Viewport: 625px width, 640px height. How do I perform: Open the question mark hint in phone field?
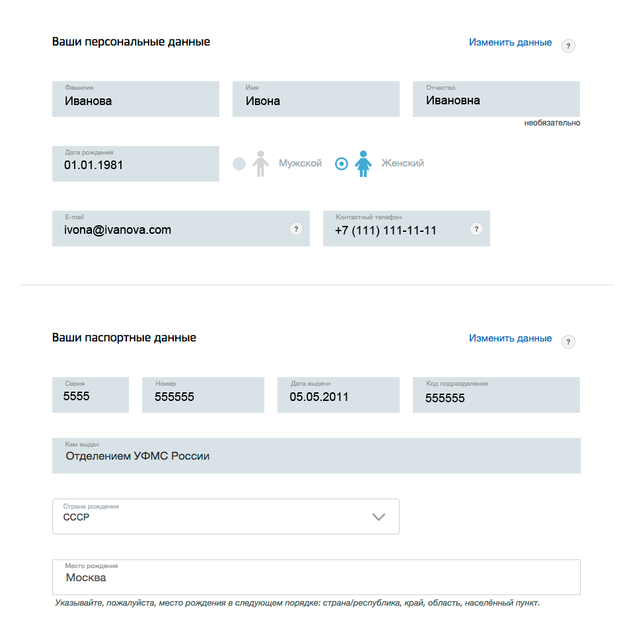click(x=476, y=229)
